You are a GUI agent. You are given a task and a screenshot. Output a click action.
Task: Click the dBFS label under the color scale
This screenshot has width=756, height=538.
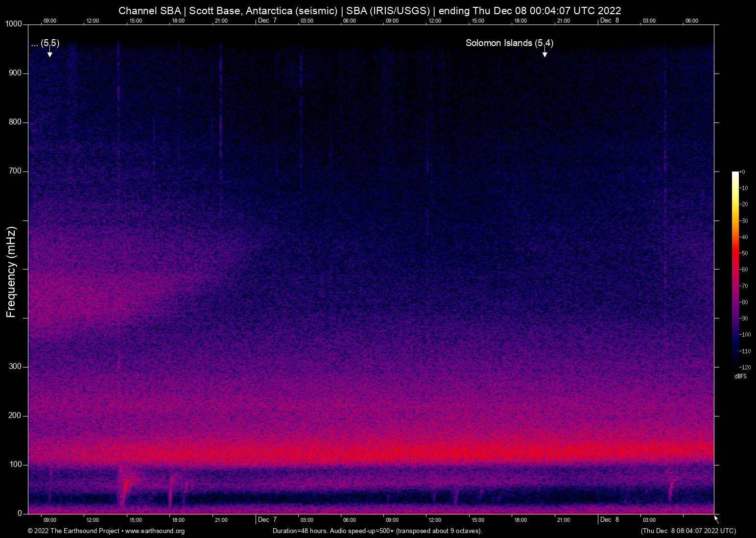pyautogui.click(x=740, y=376)
